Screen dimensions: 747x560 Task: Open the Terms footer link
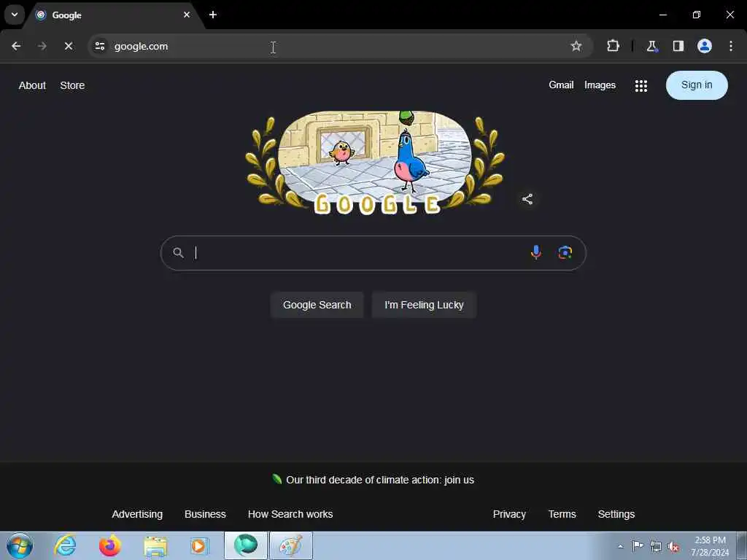point(562,514)
